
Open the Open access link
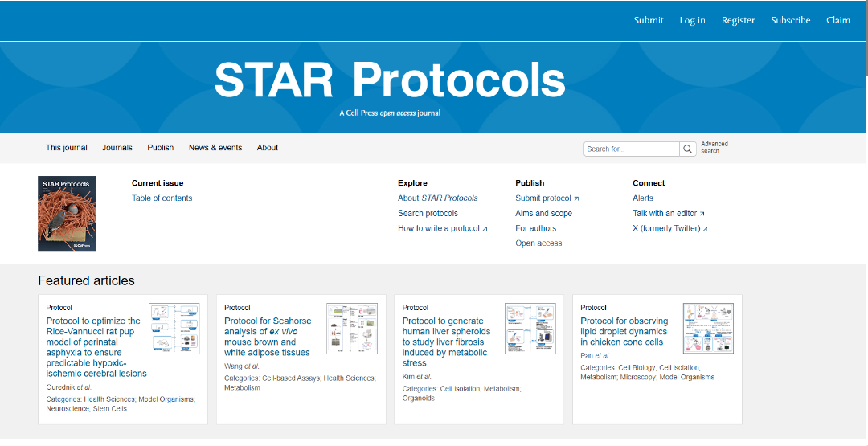(x=538, y=243)
